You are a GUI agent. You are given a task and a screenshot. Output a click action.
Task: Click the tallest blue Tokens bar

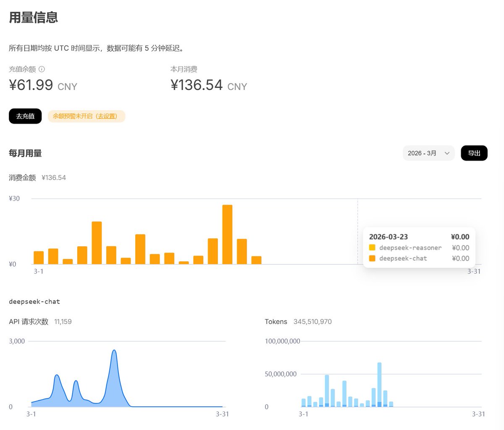tap(379, 385)
